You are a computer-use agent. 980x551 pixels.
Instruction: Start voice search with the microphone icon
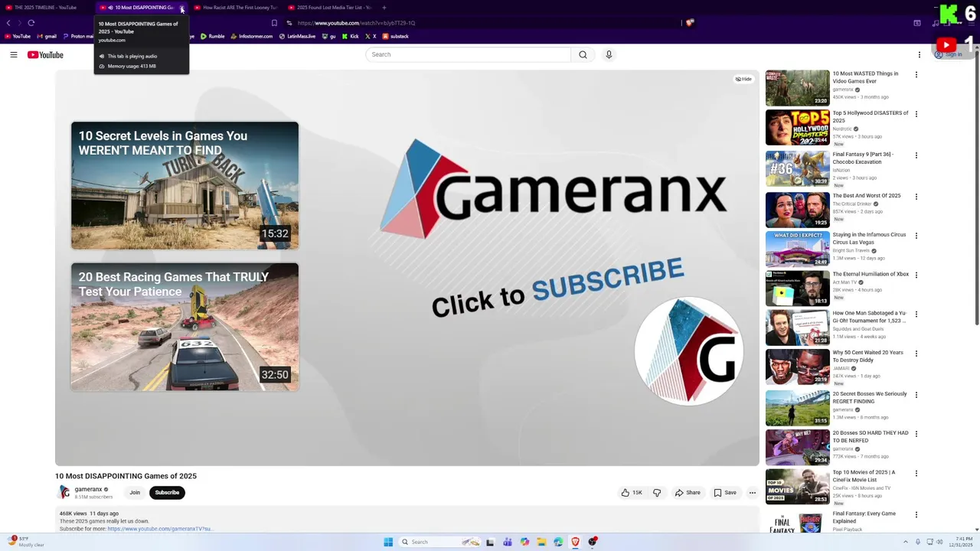(609, 54)
